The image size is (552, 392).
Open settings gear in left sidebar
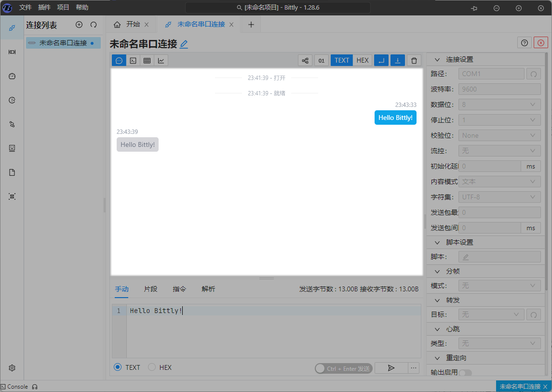click(12, 367)
